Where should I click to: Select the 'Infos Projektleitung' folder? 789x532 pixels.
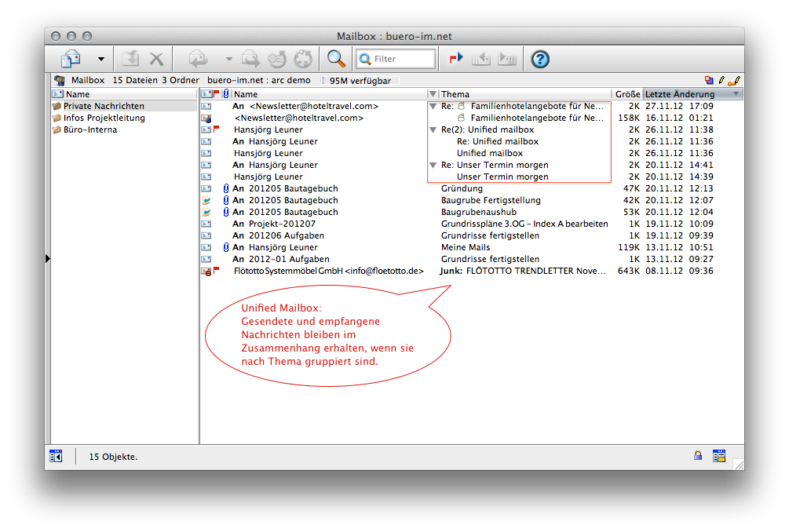point(104,118)
